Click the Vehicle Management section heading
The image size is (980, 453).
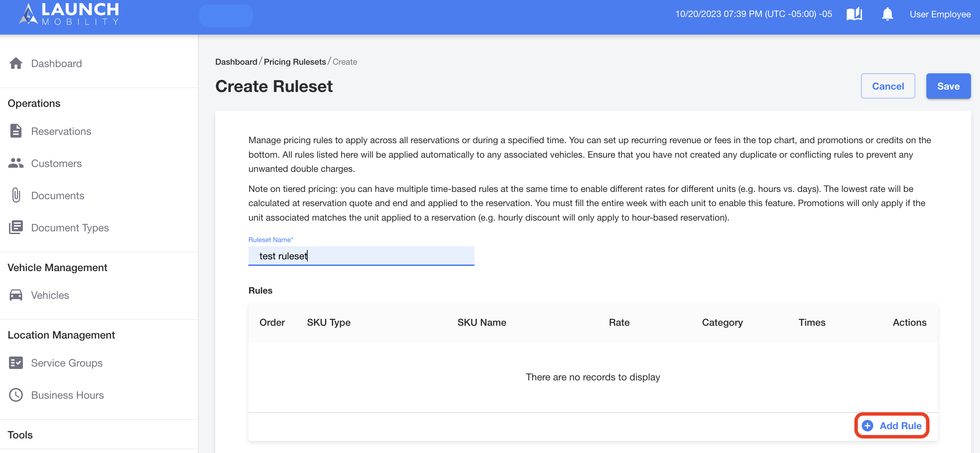coord(57,267)
